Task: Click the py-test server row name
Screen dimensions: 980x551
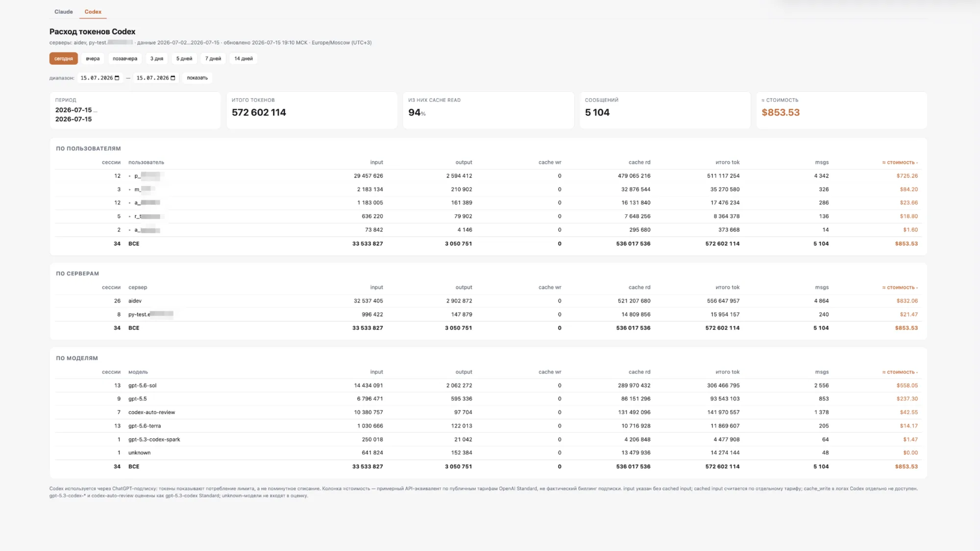Action: [x=151, y=314]
